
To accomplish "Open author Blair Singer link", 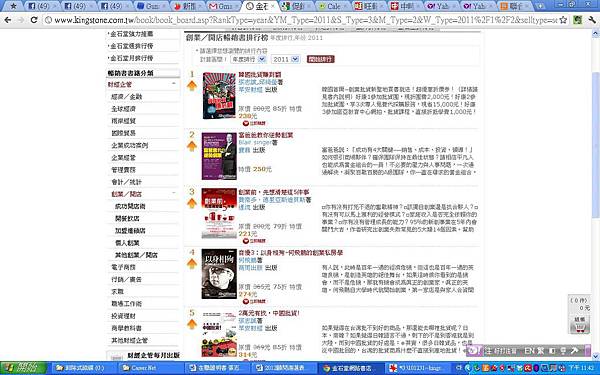I will 255,142.
